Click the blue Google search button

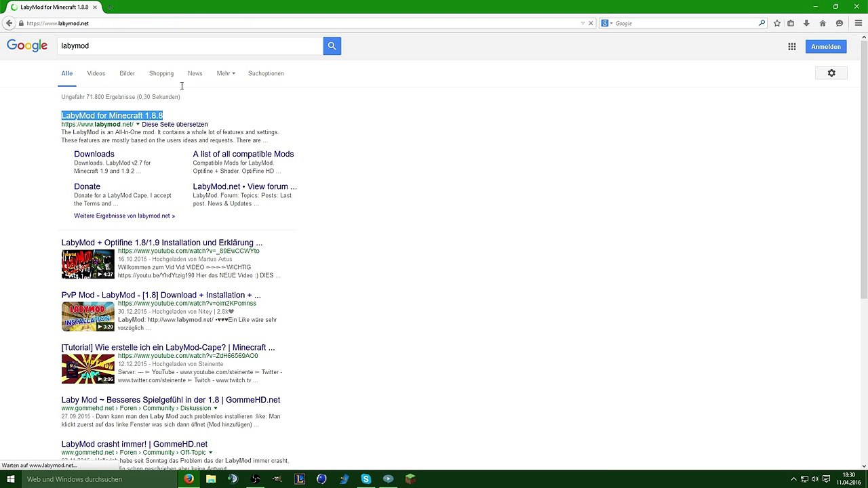coord(332,46)
